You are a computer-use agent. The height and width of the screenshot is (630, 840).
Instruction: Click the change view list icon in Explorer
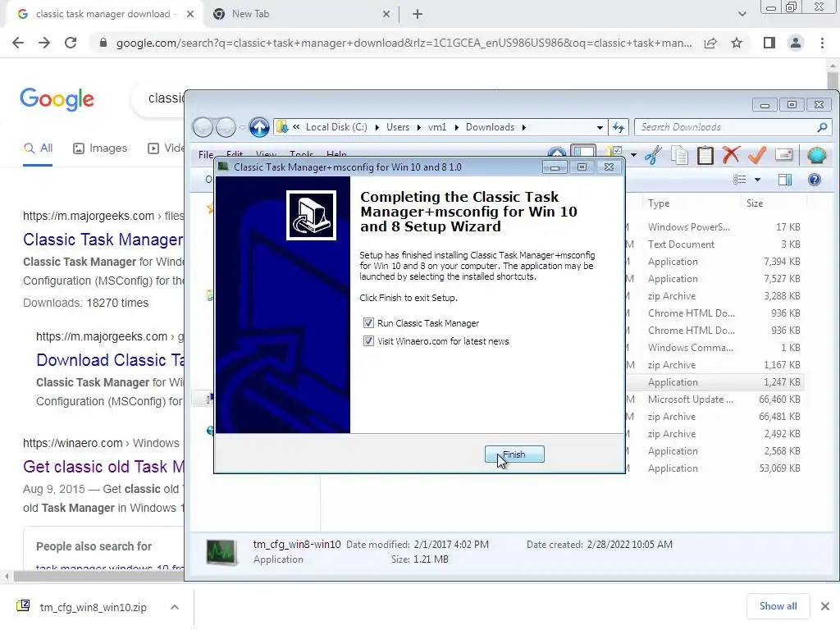click(x=739, y=180)
